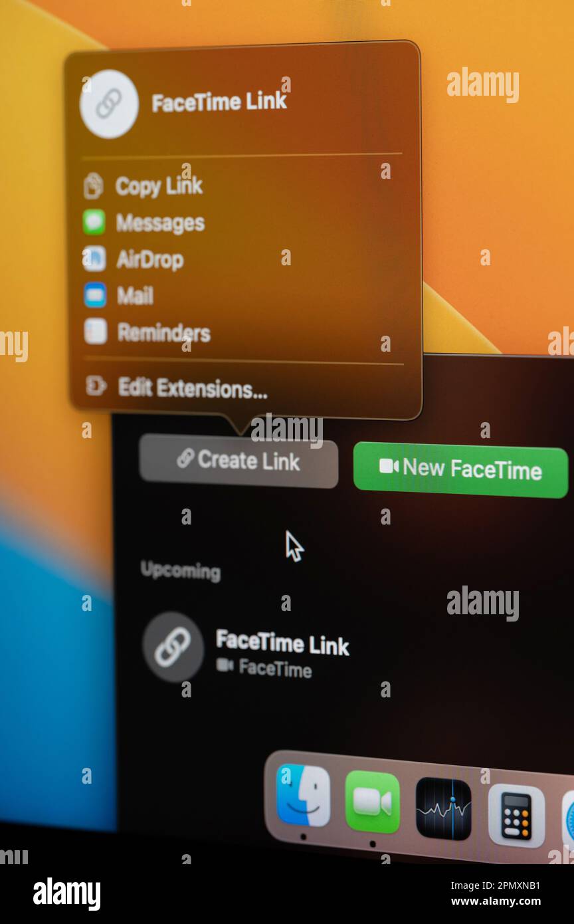Viewport: 574px width, 924px height.
Task: Open Finder from the Dock
Action: point(304,795)
